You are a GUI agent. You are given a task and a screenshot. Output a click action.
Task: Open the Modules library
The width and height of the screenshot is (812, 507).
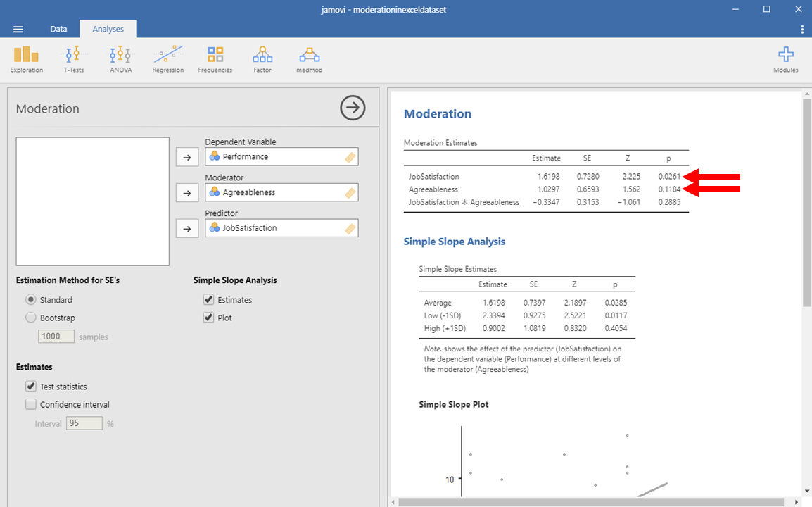785,59
